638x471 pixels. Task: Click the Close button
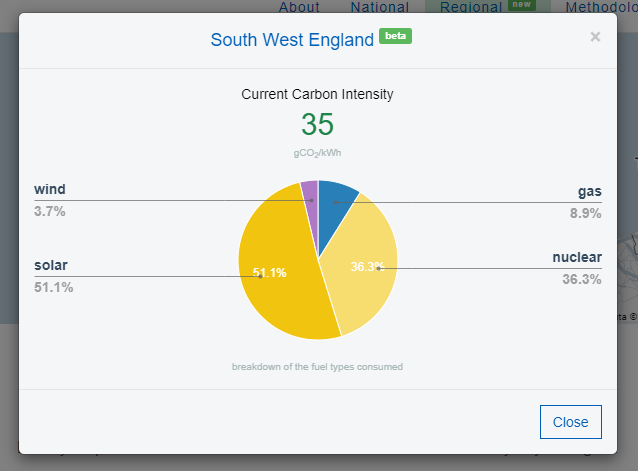570,422
